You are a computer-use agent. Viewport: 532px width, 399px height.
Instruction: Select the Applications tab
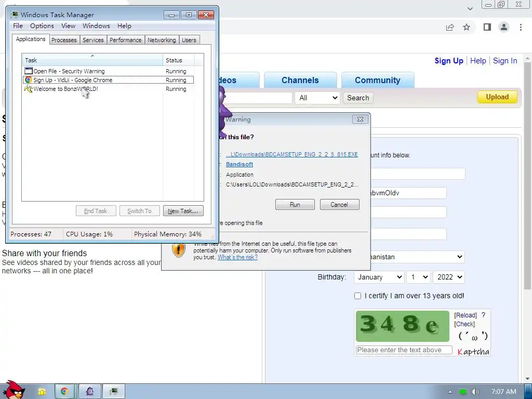click(x=31, y=39)
